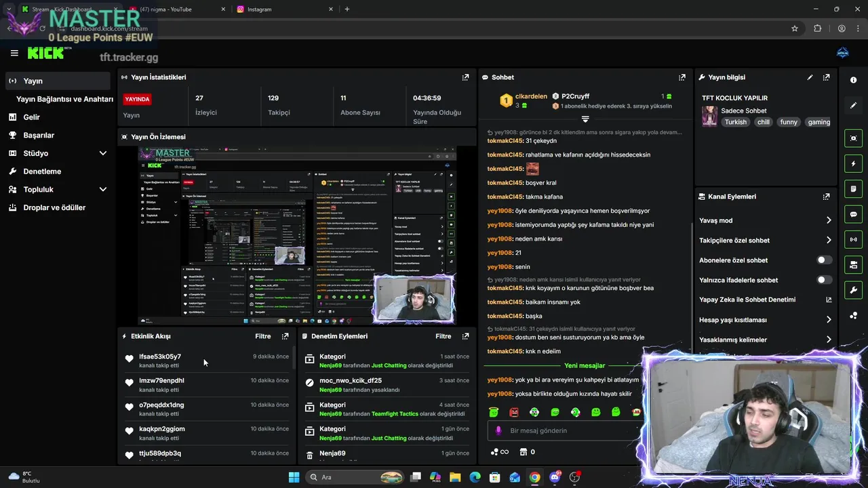Viewport: 868px width, 488px height.
Task: Open the Windows Start menu
Action: (x=294, y=477)
